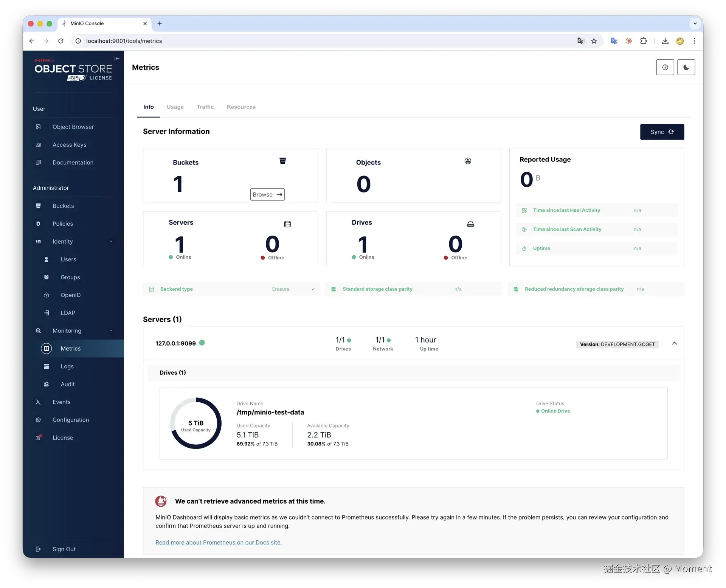Open Object Browser in sidebar

pyautogui.click(x=73, y=127)
